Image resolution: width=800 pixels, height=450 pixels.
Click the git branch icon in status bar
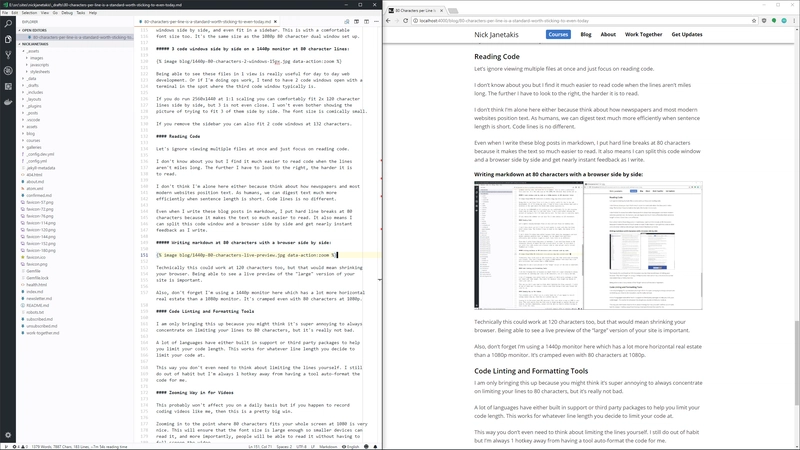(6, 446)
